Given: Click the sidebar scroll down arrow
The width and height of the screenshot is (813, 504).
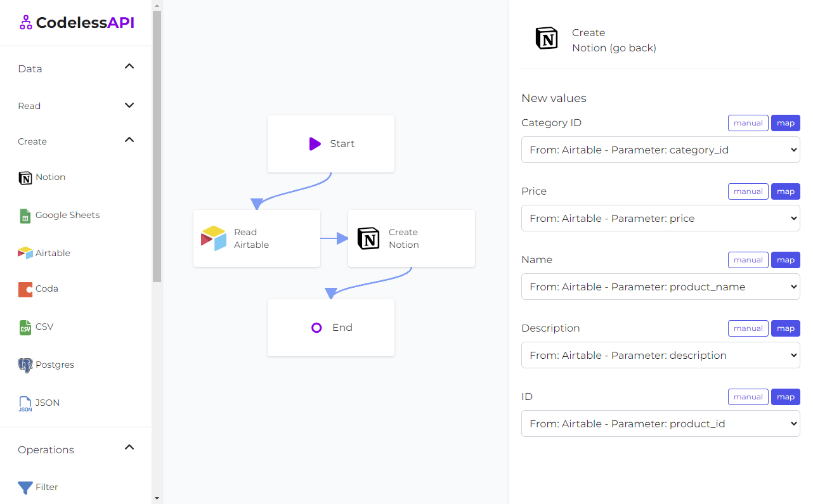Looking at the screenshot, I should (157, 498).
